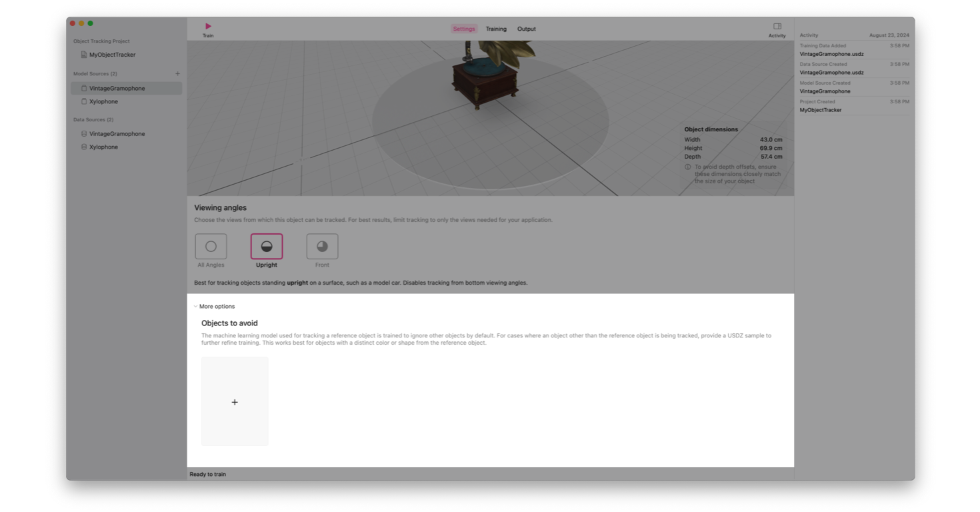Choose the Front viewing angle
The height and width of the screenshot is (512, 980).
pos(322,247)
